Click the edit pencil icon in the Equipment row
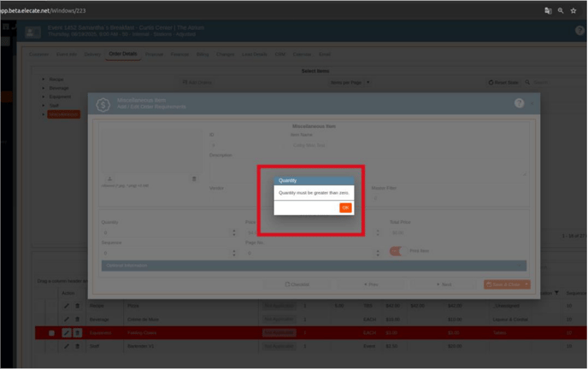 point(67,332)
